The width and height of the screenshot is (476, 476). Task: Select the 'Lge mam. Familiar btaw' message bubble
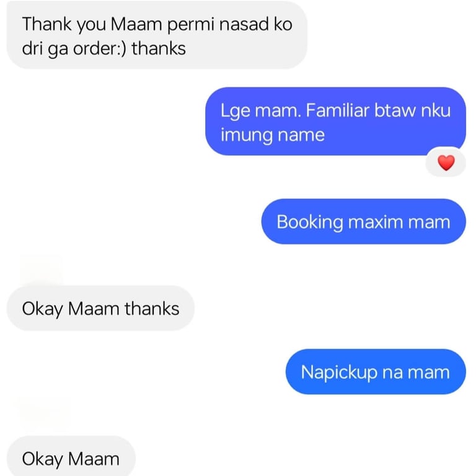tap(335, 121)
